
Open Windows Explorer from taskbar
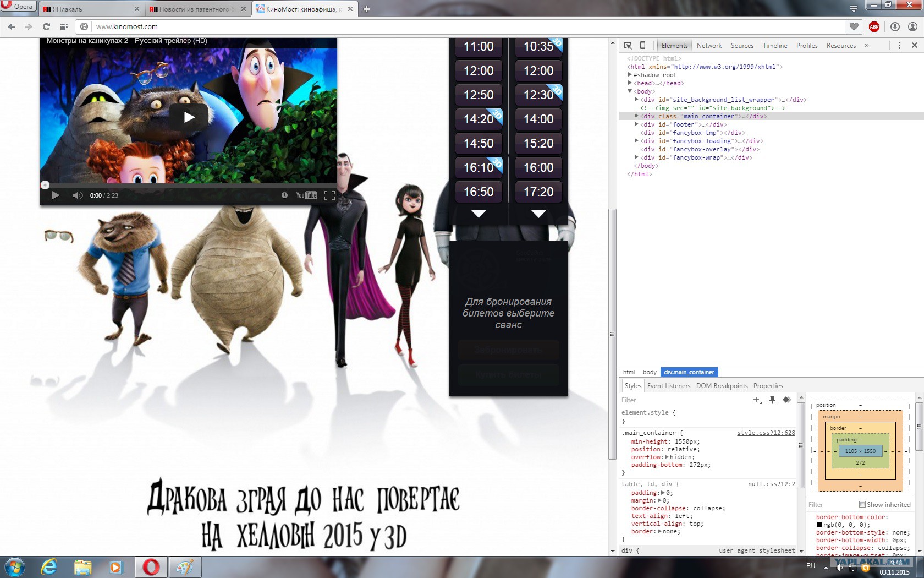click(82, 567)
